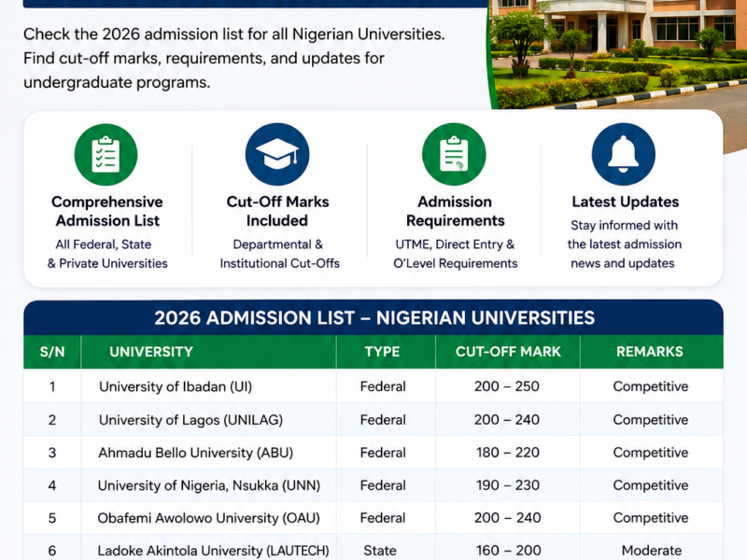The width and height of the screenshot is (747, 560).
Task: Click the Competitive remark for UNN
Action: tap(650, 485)
